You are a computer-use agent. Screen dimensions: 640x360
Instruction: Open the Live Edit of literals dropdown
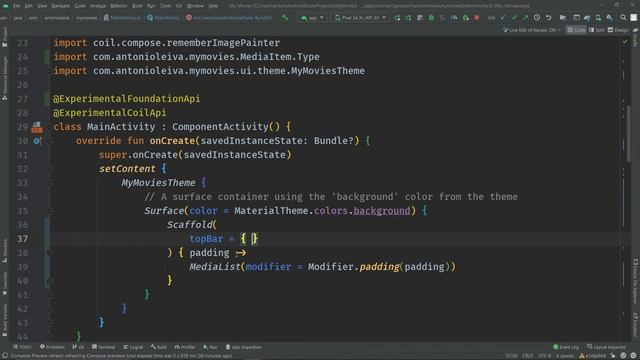tap(531, 30)
